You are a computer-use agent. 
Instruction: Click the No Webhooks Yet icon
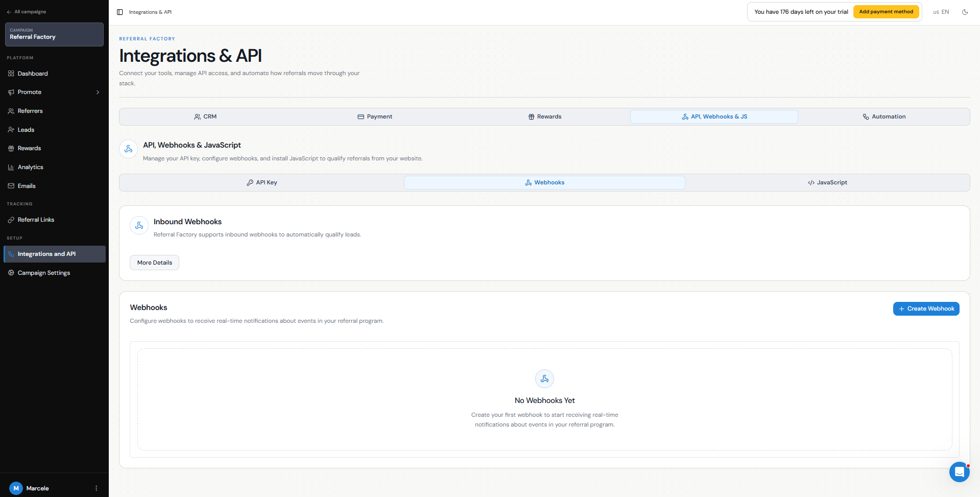544,378
